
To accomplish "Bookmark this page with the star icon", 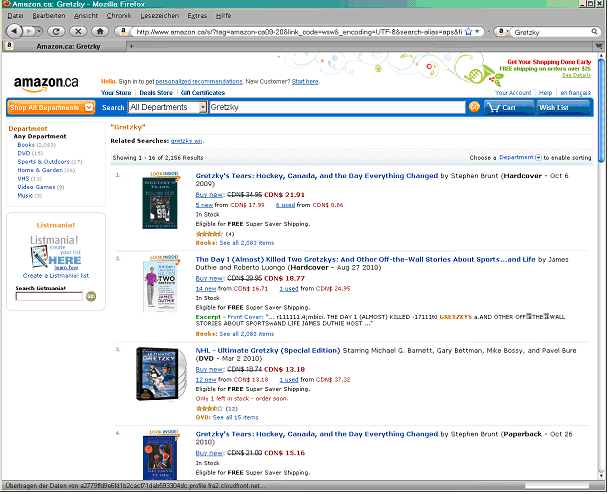I will point(469,31).
